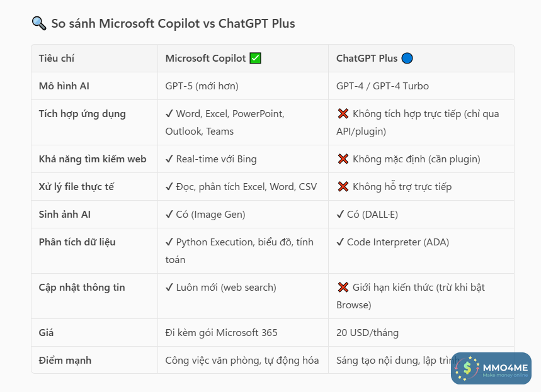Select the "ChatGPT Plus" column header text
The width and height of the screenshot is (541, 392).
click(x=367, y=59)
